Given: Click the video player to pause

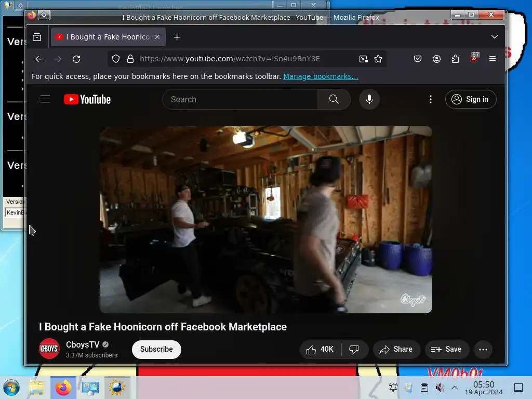Looking at the screenshot, I should (265, 220).
